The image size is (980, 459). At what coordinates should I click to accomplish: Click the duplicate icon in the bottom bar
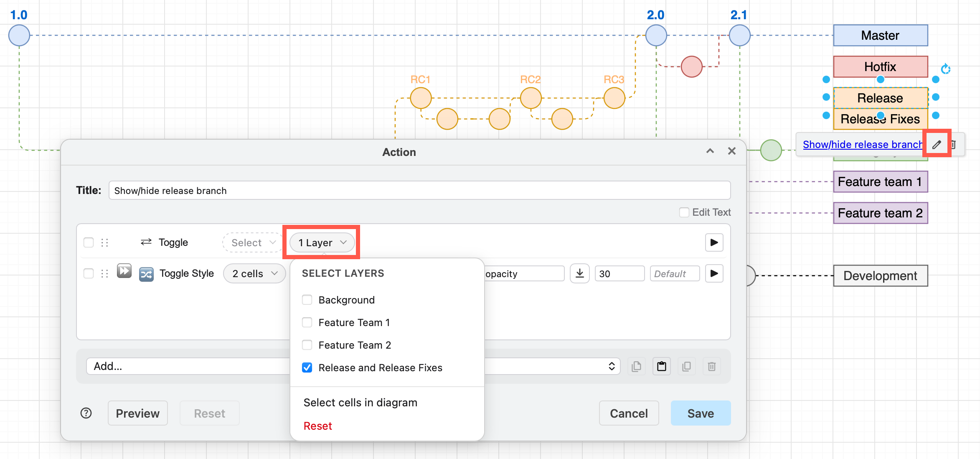[686, 367]
